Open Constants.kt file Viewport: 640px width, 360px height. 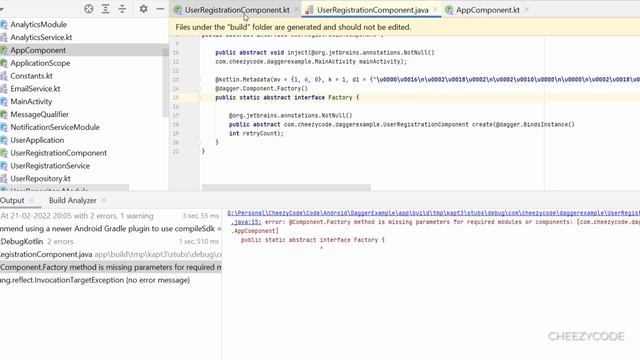31,76
